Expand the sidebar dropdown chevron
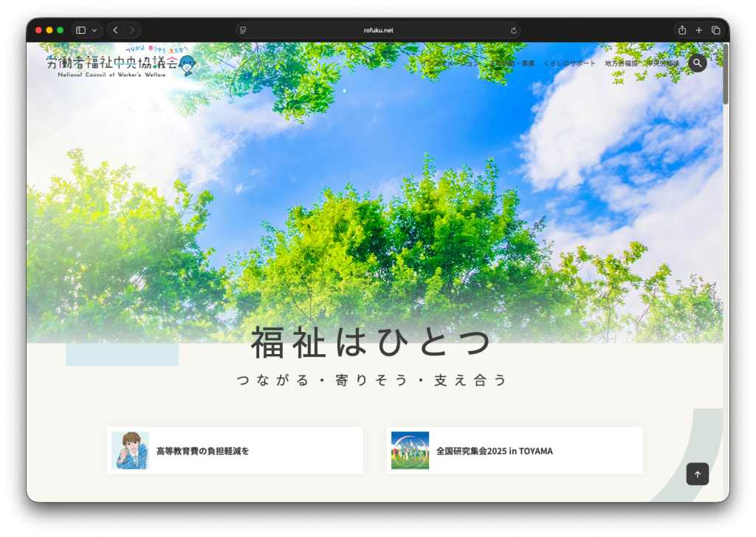Image resolution: width=756 pixels, height=537 pixels. click(x=94, y=30)
